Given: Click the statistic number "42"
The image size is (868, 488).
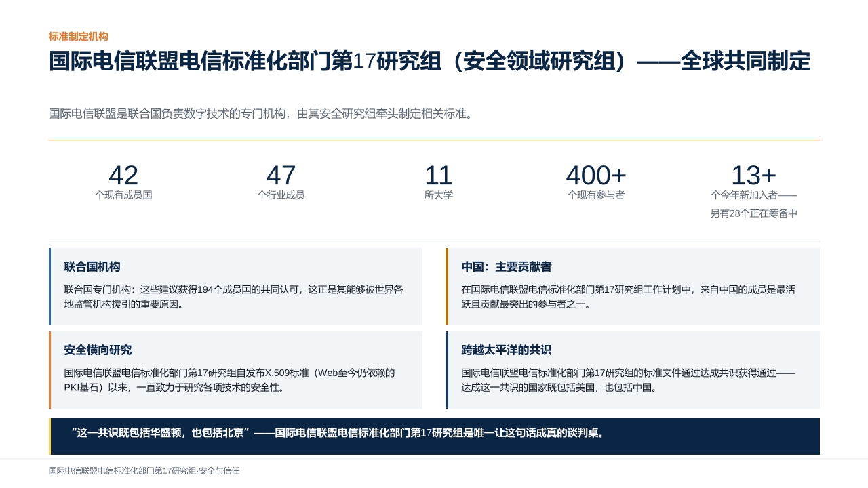Looking at the screenshot, I should click(x=123, y=176).
